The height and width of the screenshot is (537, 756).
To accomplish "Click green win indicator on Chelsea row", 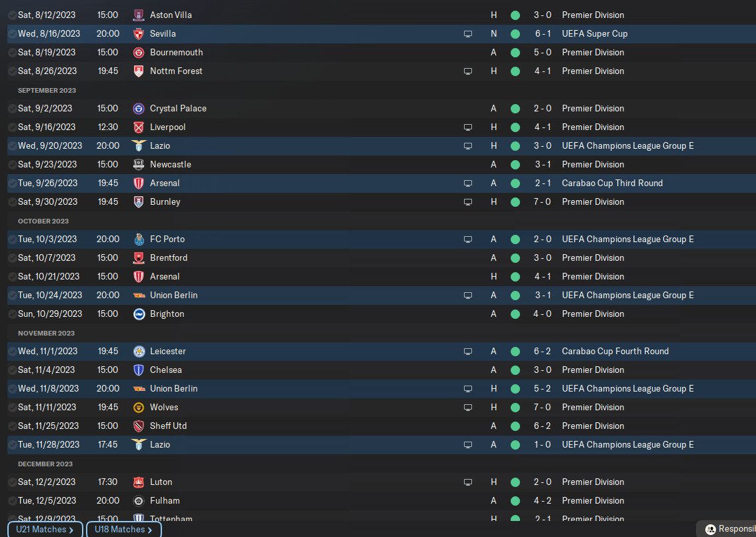I will (x=515, y=370).
